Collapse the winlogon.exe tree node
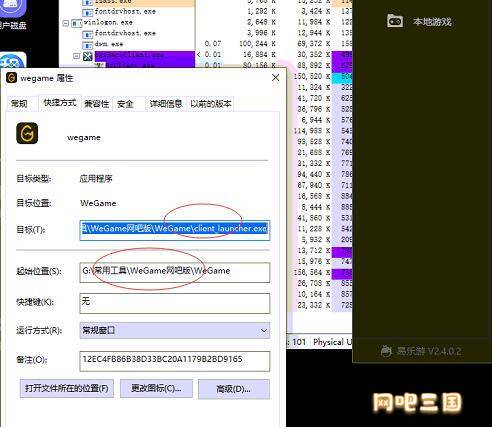 click(66, 23)
